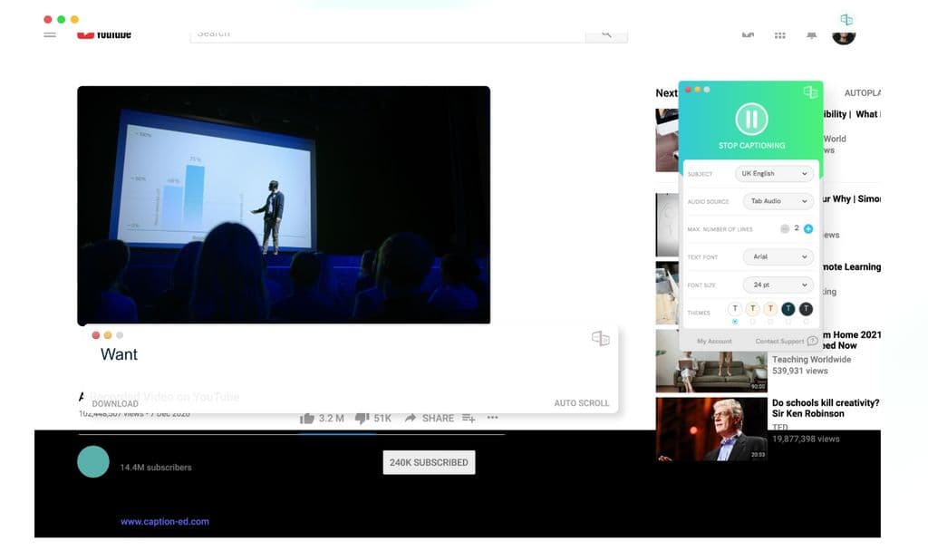
Task: Download the caption transcript
Action: point(115,404)
